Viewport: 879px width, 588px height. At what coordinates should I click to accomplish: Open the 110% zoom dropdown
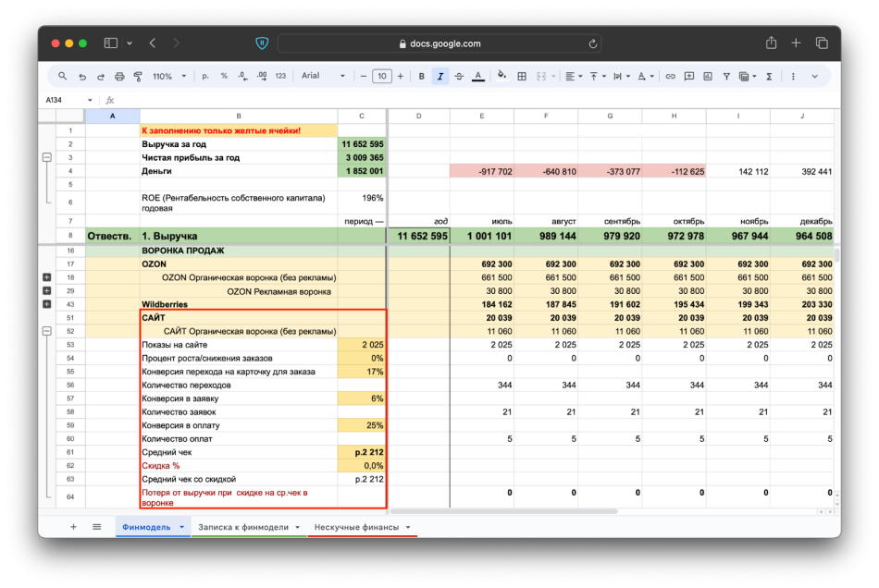[167, 77]
